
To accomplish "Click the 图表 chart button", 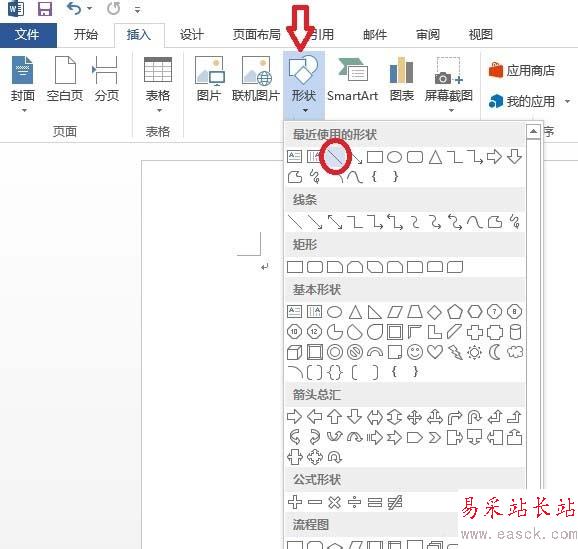I will click(x=402, y=80).
